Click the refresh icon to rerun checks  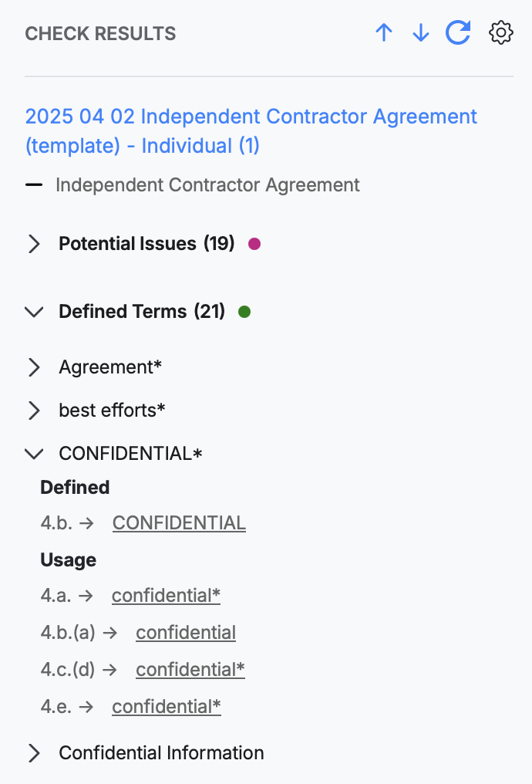457,32
